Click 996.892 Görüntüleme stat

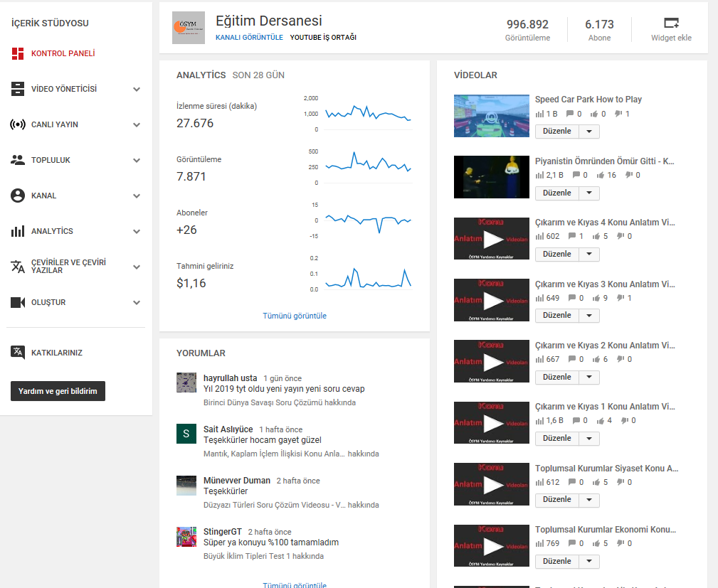pyautogui.click(x=527, y=30)
